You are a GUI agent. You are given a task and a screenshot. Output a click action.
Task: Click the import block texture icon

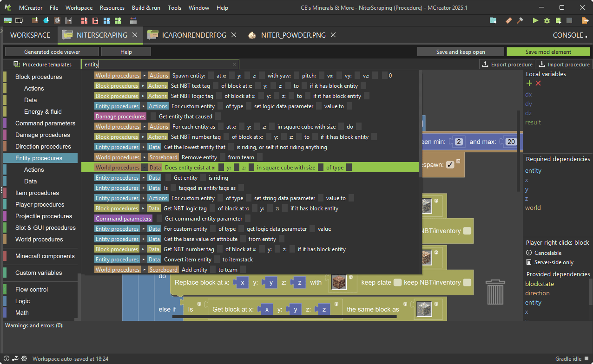click(x=35, y=20)
